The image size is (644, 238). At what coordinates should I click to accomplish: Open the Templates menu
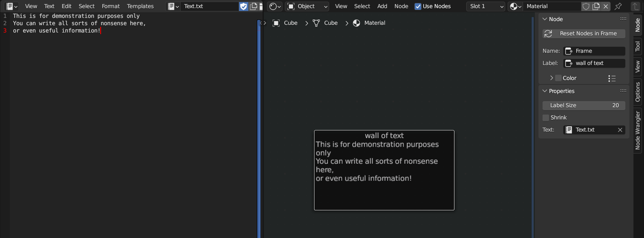point(140,6)
